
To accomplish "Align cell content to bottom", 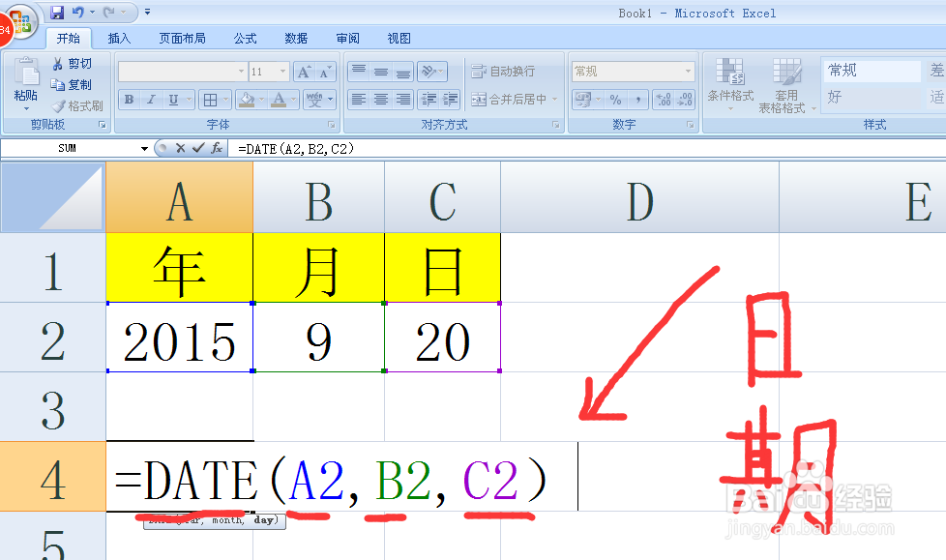I will pyautogui.click(x=403, y=72).
